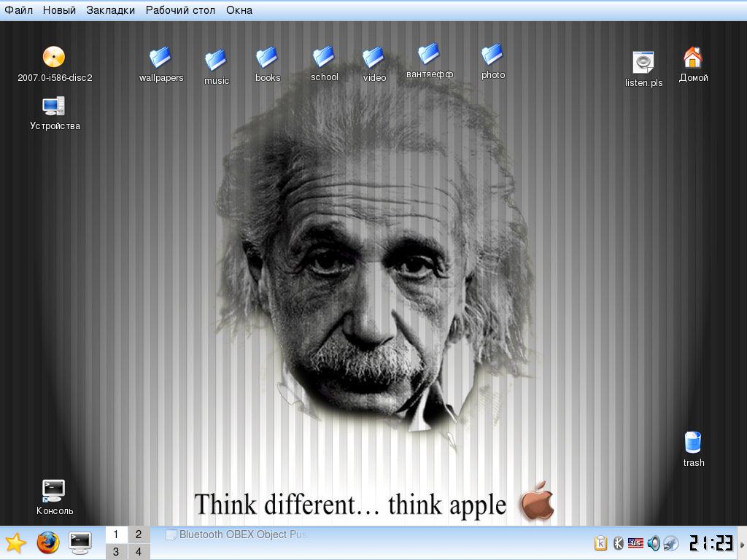Image resolution: width=747 pixels, height=560 pixels.
Task: Select the music folder
Action: pyautogui.click(x=216, y=60)
